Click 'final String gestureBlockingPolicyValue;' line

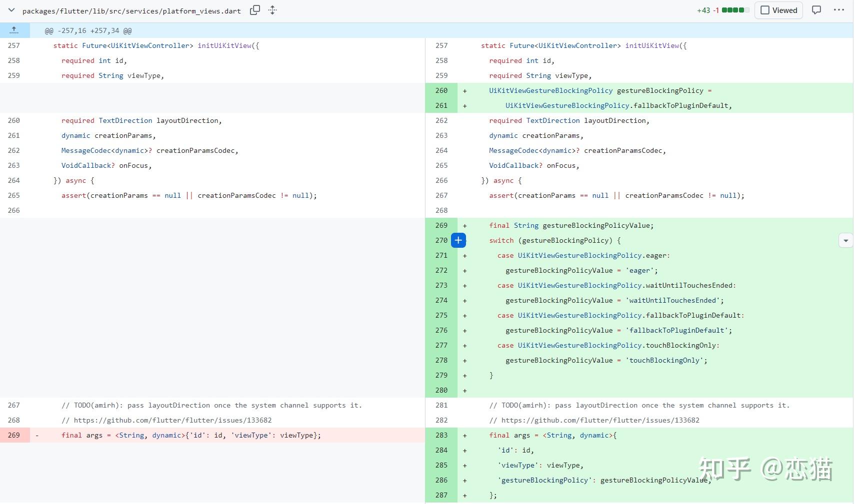point(571,225)
